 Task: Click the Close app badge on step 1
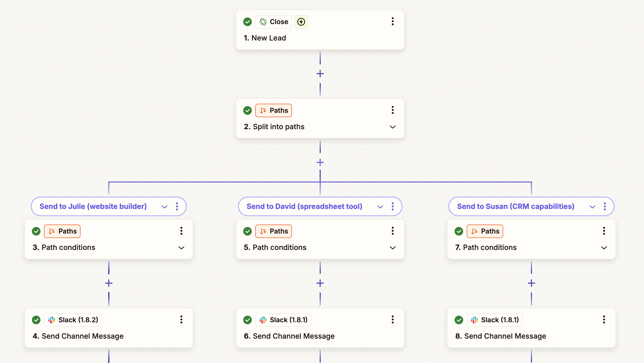pyautogui.click(x=274, y=22)
